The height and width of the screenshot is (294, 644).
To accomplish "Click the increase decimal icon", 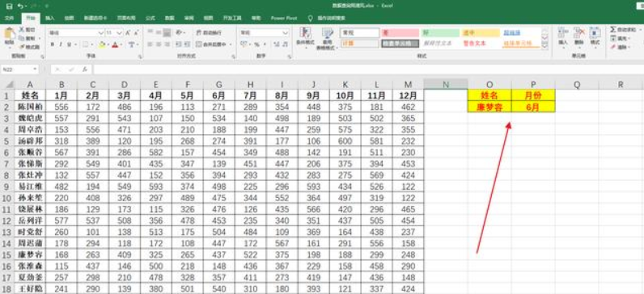I will pos(276,44).
